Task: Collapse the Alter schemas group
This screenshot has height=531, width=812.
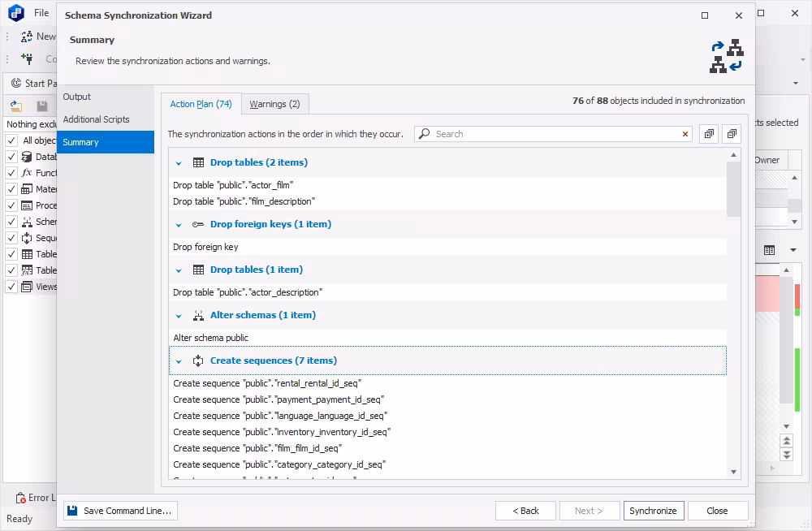Action: tap(179, 316)
